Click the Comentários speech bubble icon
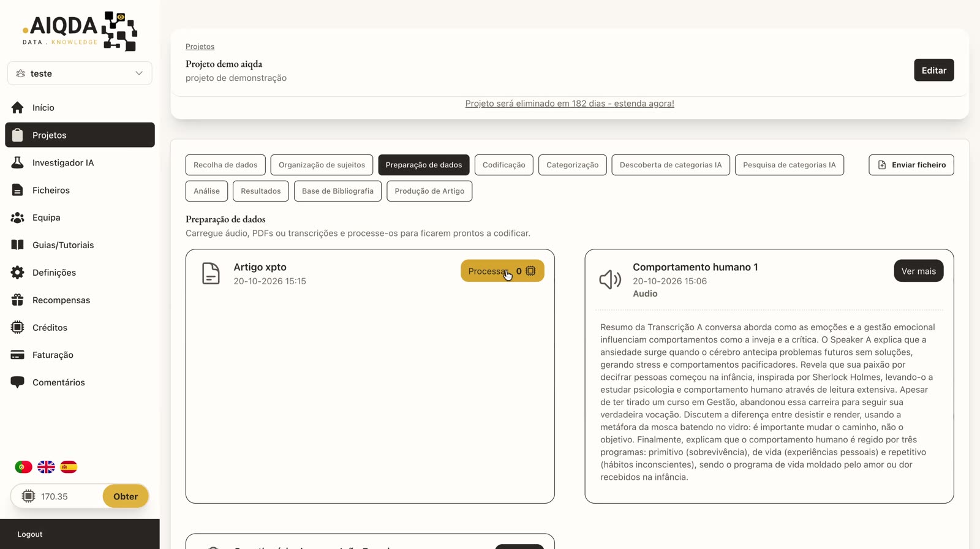Viewport: 980px width, 549px height. click(17, 382)
